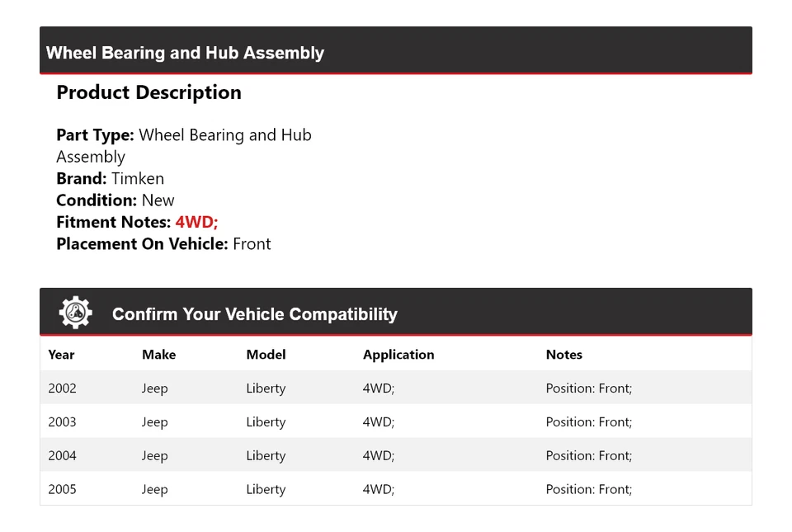Click the Notes column header
This screenshot has height=532, width=792.
(564, 355)
